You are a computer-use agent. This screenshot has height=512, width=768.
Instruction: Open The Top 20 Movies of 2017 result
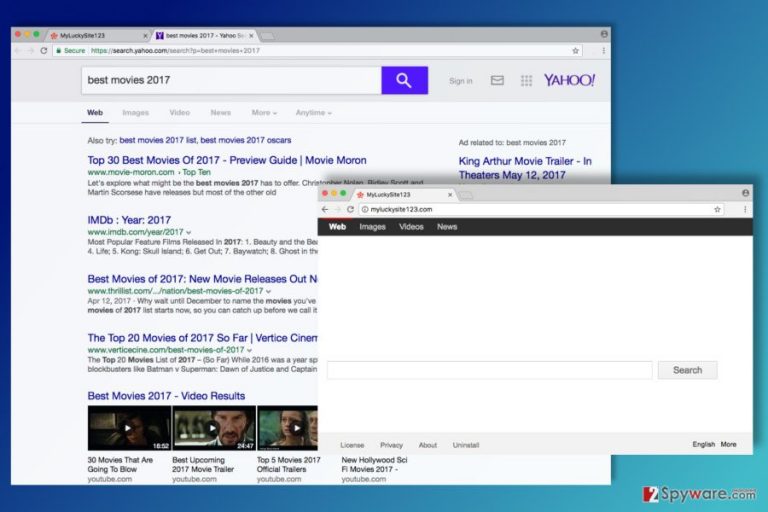(x=202, y=338)
